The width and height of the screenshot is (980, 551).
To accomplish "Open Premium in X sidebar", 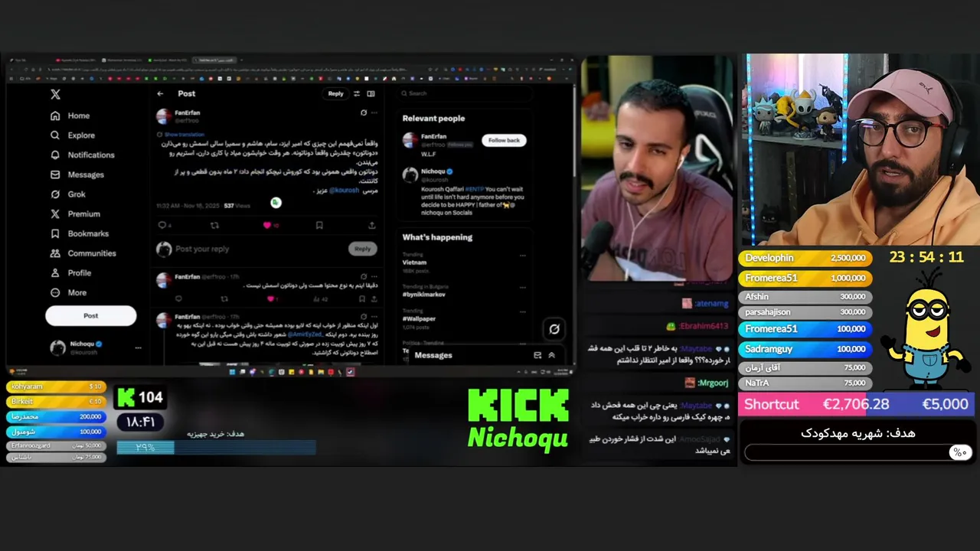I will [x=74, y=214].
